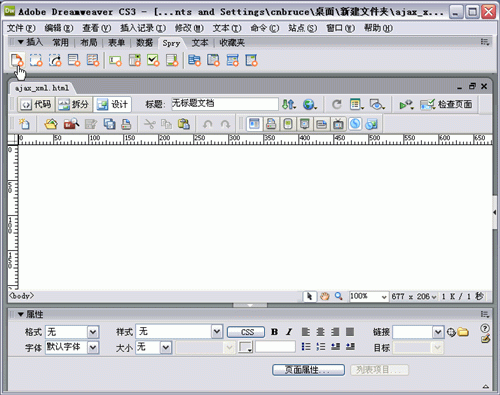Open window size 677 x 206 dropdown
Viewport: 500px width, 395px height.
tap(433, 296)
